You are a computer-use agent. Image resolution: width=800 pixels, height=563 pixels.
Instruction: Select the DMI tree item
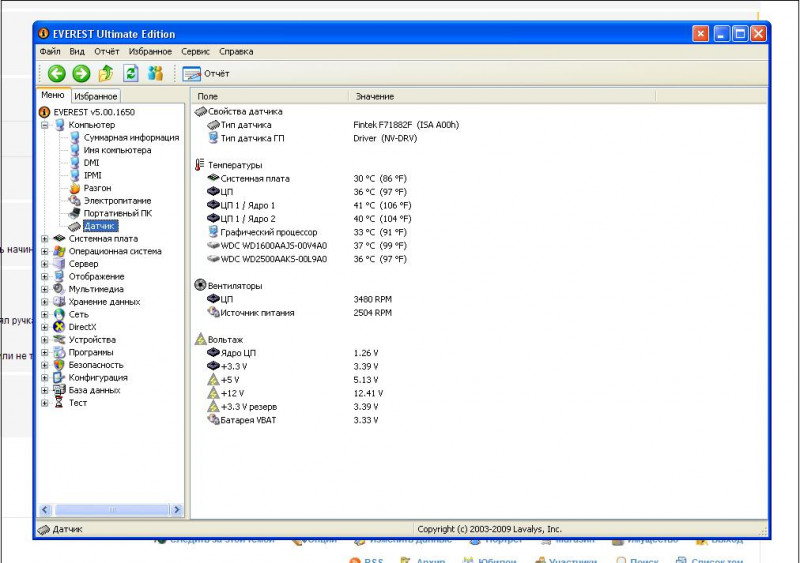click(x=91, y=163)
